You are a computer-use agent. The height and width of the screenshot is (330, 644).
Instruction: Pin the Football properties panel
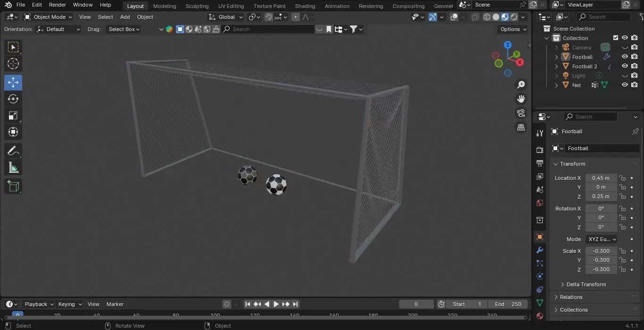coord(635,131)
